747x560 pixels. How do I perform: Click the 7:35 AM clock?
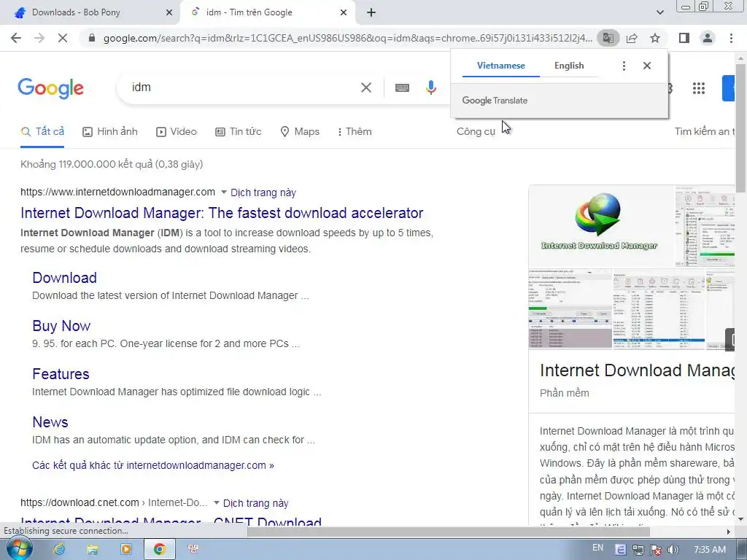[x=710, y=550]
